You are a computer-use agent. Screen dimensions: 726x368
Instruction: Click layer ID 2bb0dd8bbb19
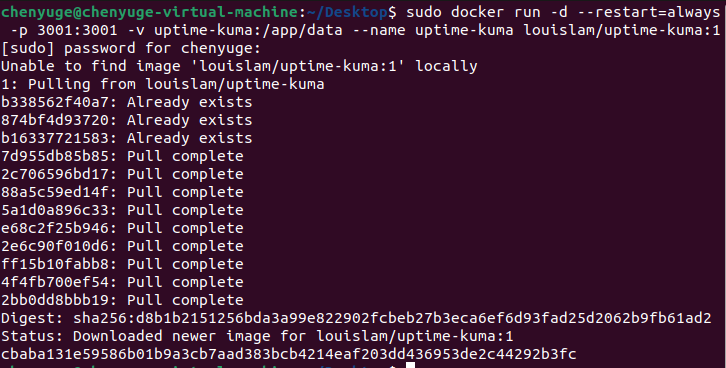55,300
